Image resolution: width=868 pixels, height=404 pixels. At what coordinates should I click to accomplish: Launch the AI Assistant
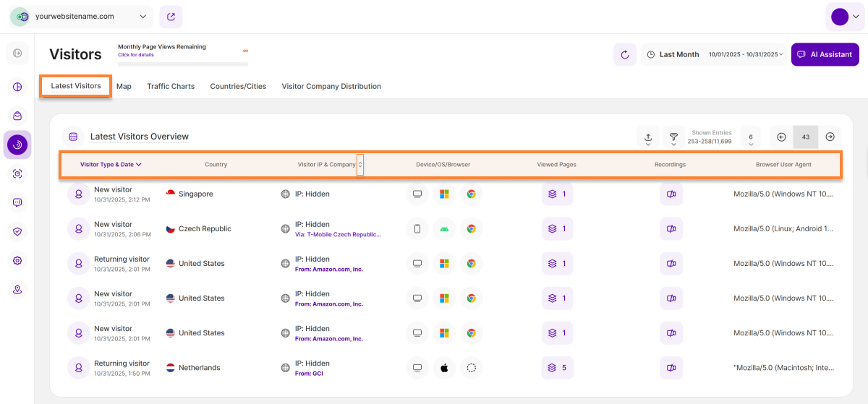pyautogui.click(x=825, y=54)
